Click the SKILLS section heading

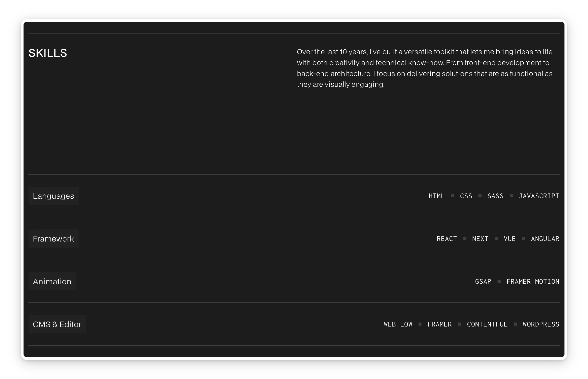48,53
